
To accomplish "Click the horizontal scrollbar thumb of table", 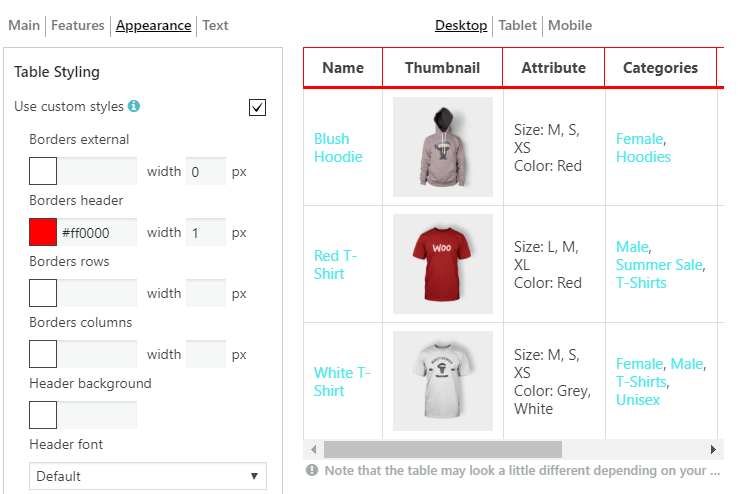I will click(442, 449).
